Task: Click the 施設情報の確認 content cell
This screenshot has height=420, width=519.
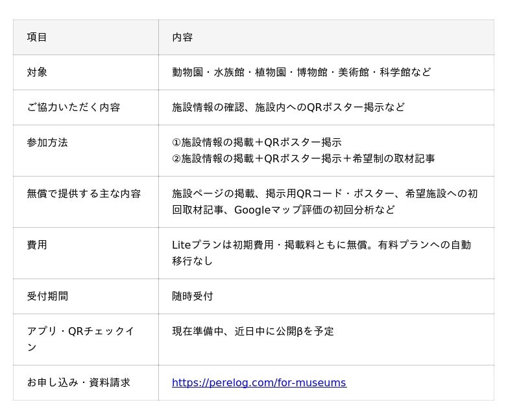Action: [288, 107]
